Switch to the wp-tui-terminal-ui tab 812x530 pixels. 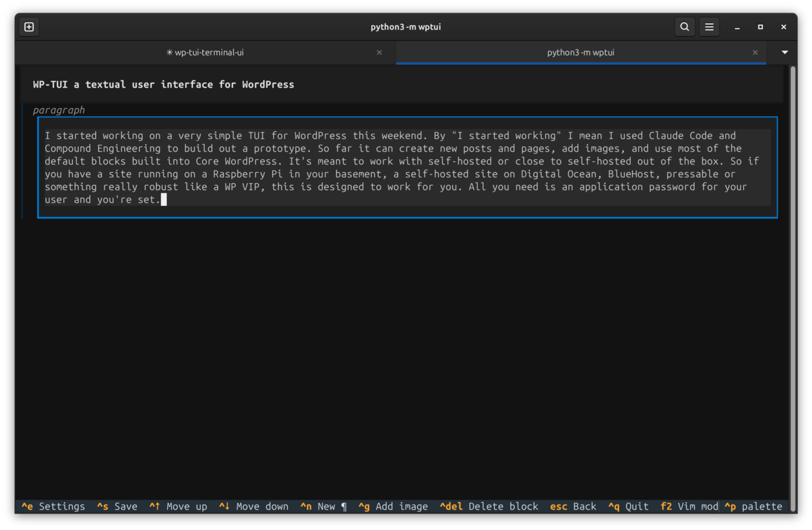pos(206,52)
